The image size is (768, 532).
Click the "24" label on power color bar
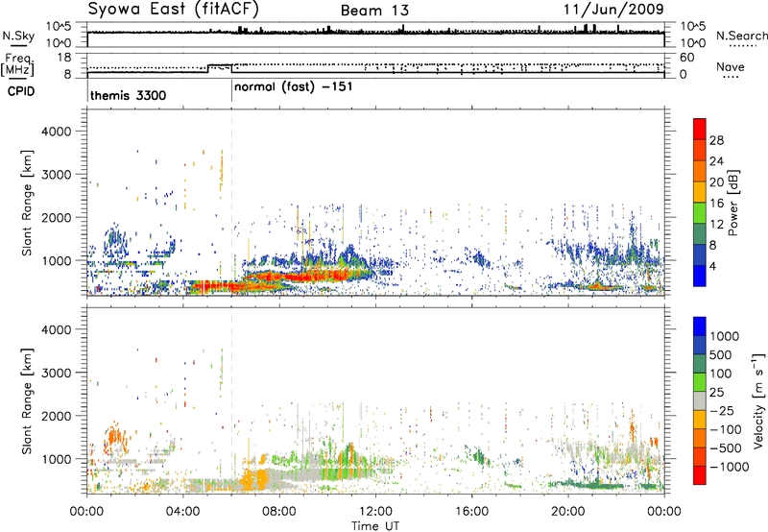point(716,161)
